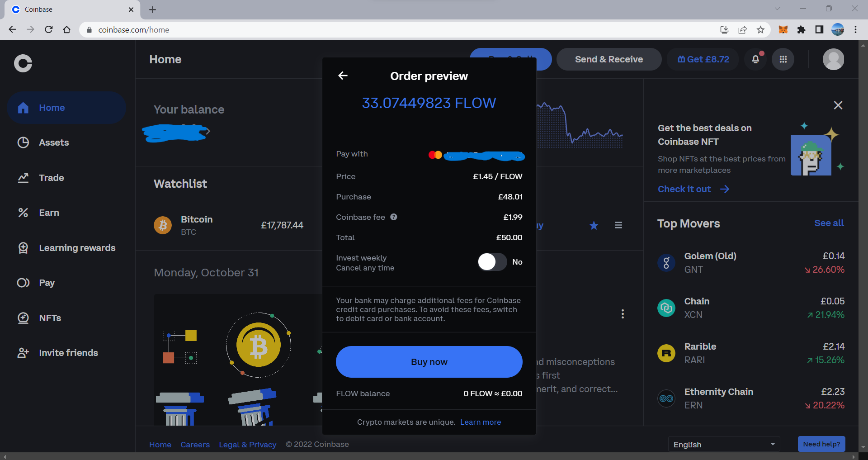Open the Learn more link
This screenshot has width=868, height=460.
(x=481, y=422)
